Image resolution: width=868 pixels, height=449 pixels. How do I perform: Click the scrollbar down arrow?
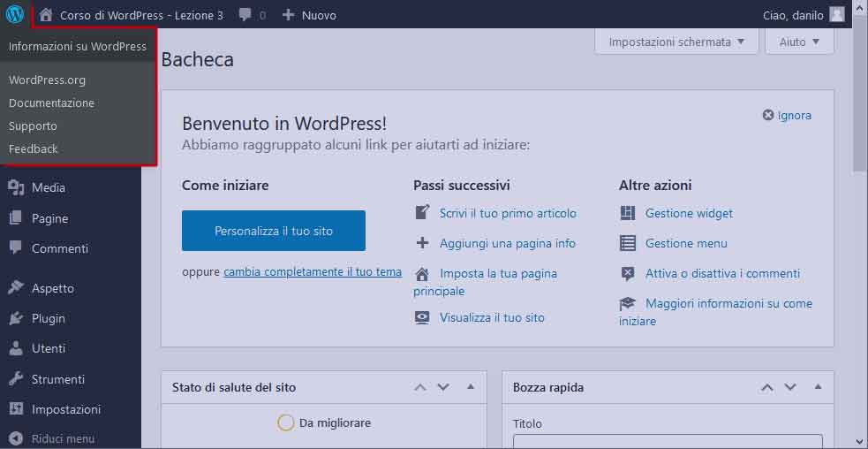coord(861,442)
